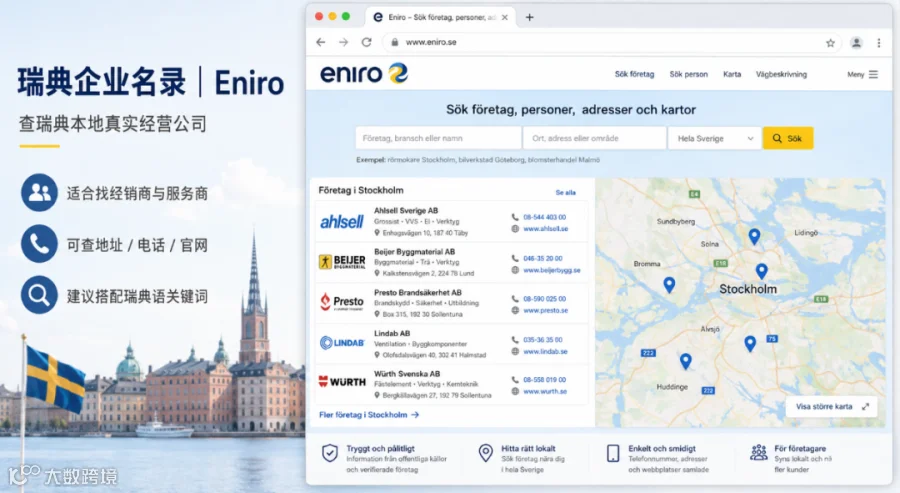Click Ahlsell phone number 08-544 403 00
Screen dimensions: 900x493
pyautogui.click(x=544, y=217)
